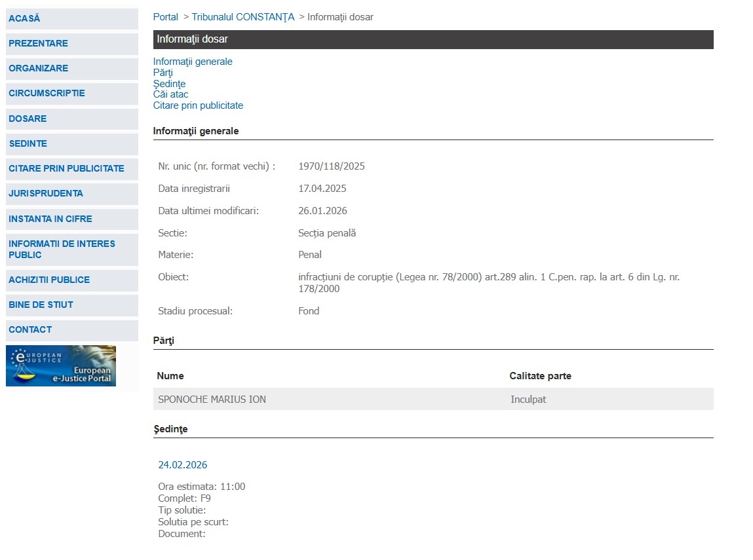Open INFORMATII DE INTERES PUBLIC
Viewport: 753px width, 560px height.
point(72,250)
